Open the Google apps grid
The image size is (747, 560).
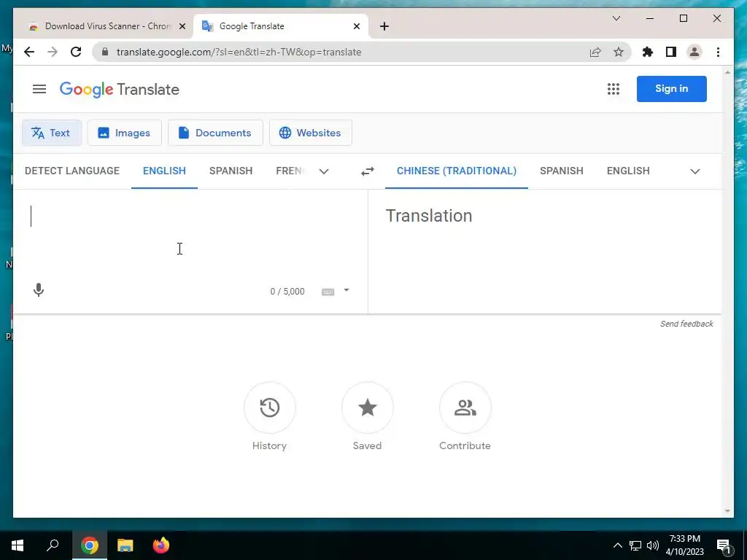[x=613, y=89]
